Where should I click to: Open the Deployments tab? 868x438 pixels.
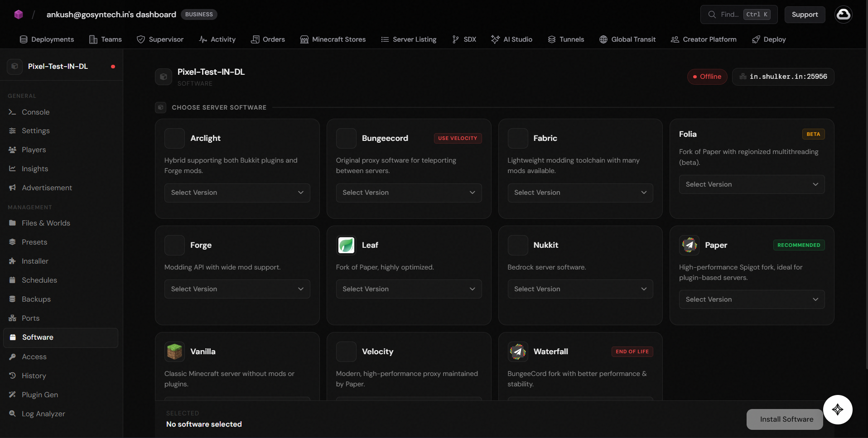click(x=47, y=39)
